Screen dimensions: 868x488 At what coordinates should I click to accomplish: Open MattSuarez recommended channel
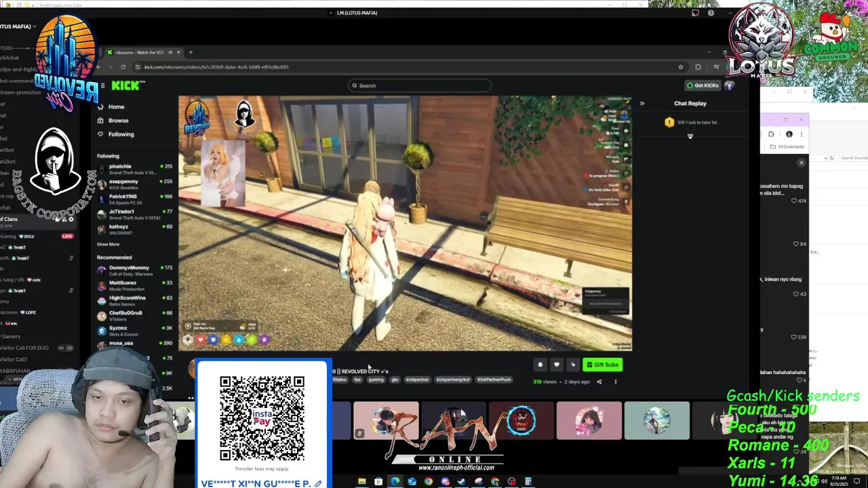tap(135, 285)
